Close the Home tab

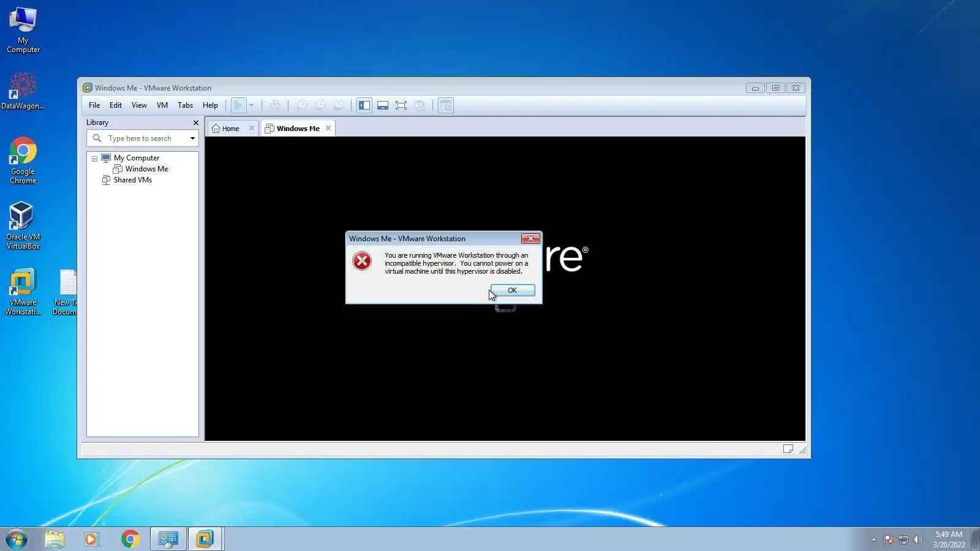(251, 128)
